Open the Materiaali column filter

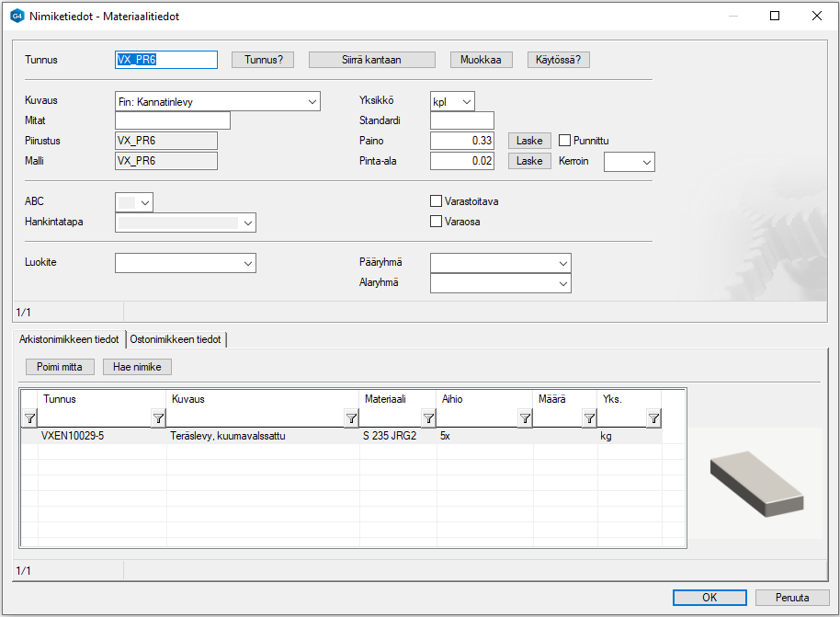click(428, 419)
